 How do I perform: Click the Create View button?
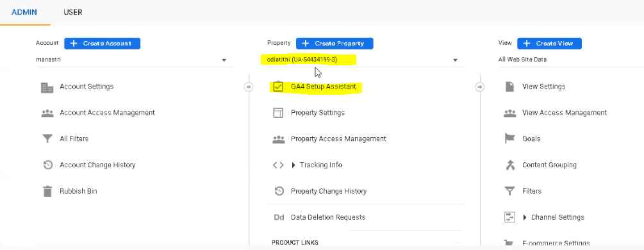click(x=550, y=43)
